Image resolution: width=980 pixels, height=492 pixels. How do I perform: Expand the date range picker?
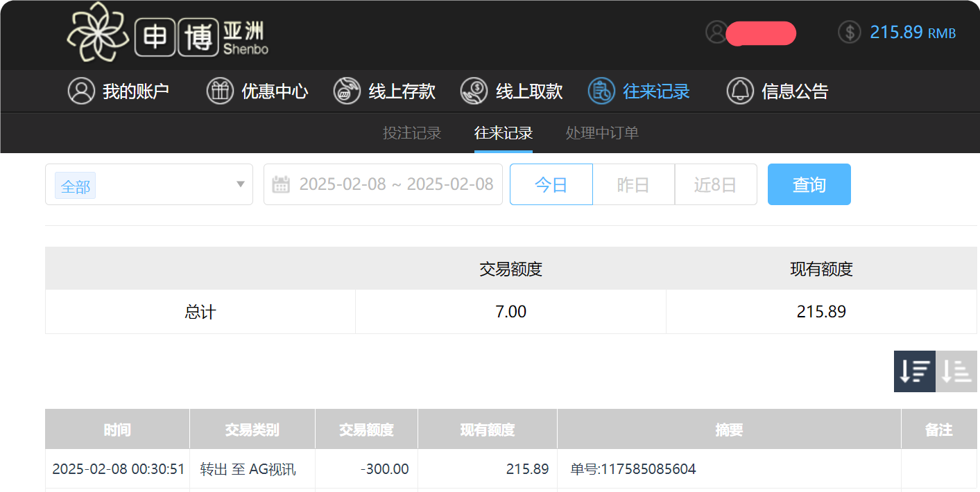tap(383, 184)
